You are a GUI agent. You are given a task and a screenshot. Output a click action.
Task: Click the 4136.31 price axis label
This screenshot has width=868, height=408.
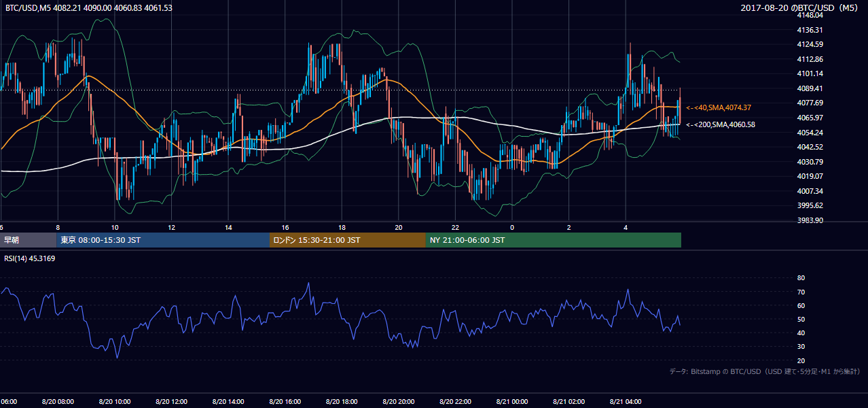click(810, 30)
